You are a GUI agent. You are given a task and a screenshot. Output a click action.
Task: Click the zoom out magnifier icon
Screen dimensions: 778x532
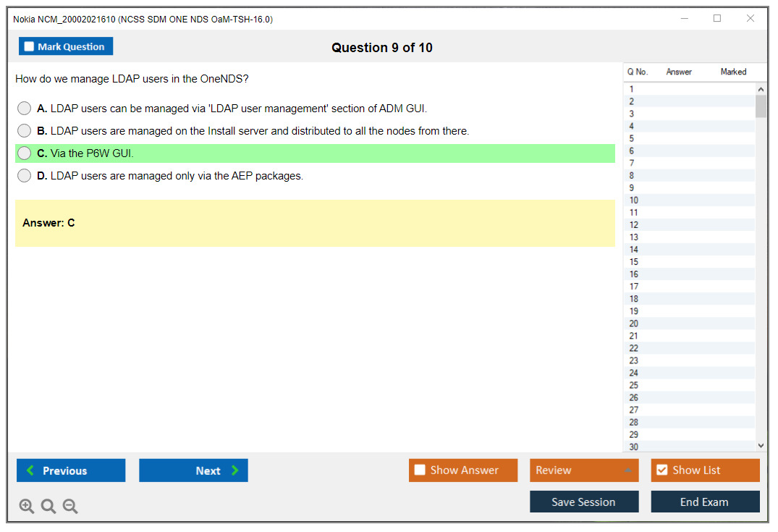(70, 507)
